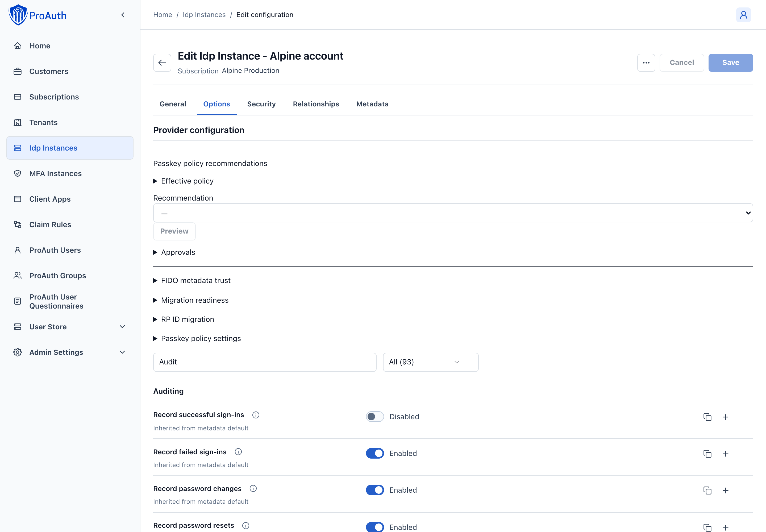Screen dimensions: 766x532
Task: Open the Relationships tab
Action: pos(316,104)
